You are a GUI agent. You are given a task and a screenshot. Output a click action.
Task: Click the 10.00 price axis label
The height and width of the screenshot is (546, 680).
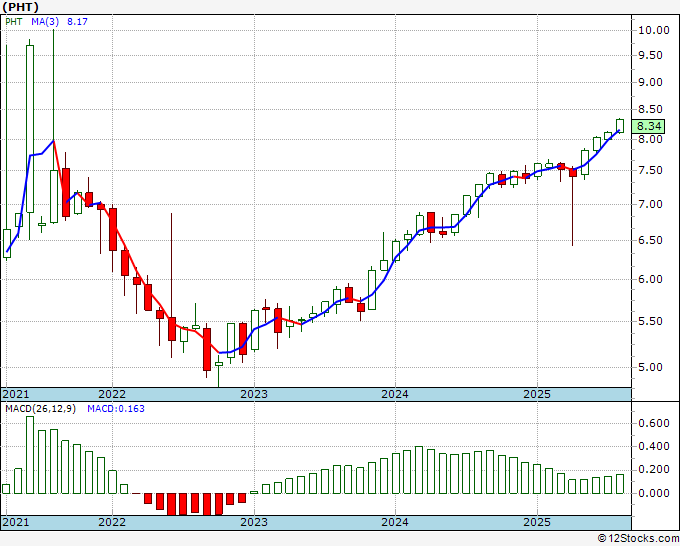click(x=654, y=30)
